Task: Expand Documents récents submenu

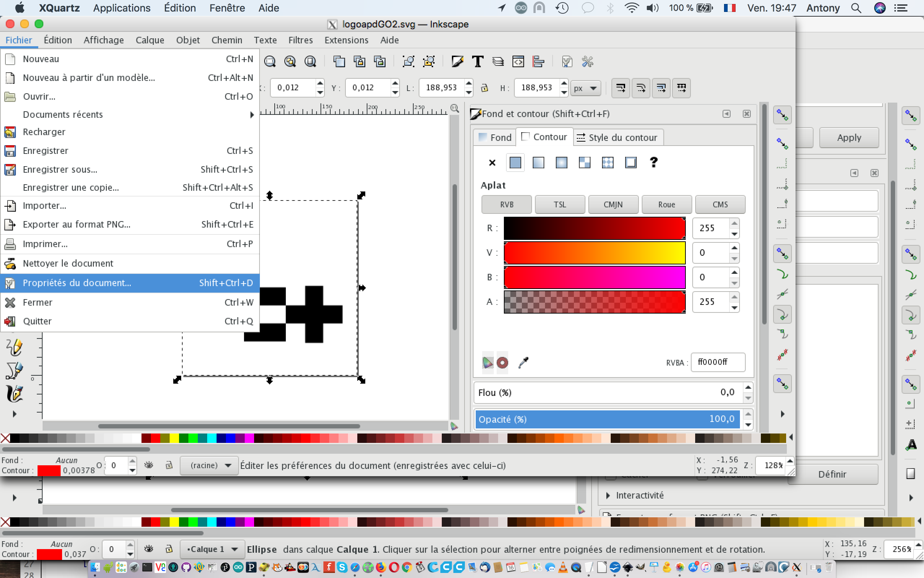Action: pos(130,114)
